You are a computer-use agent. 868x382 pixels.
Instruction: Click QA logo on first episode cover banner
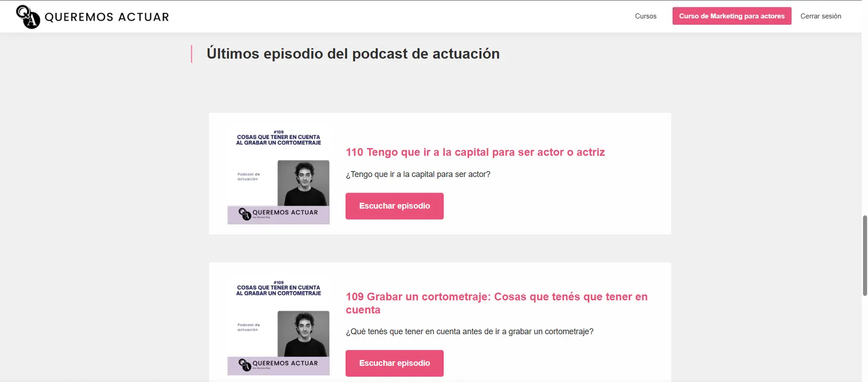tap(245, 214)
